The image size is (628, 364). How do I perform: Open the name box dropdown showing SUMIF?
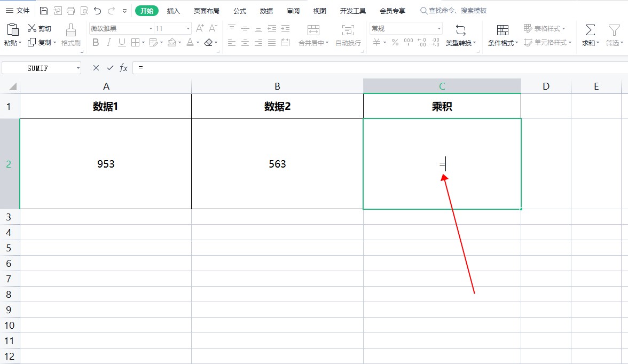click(x=78, y=68)
